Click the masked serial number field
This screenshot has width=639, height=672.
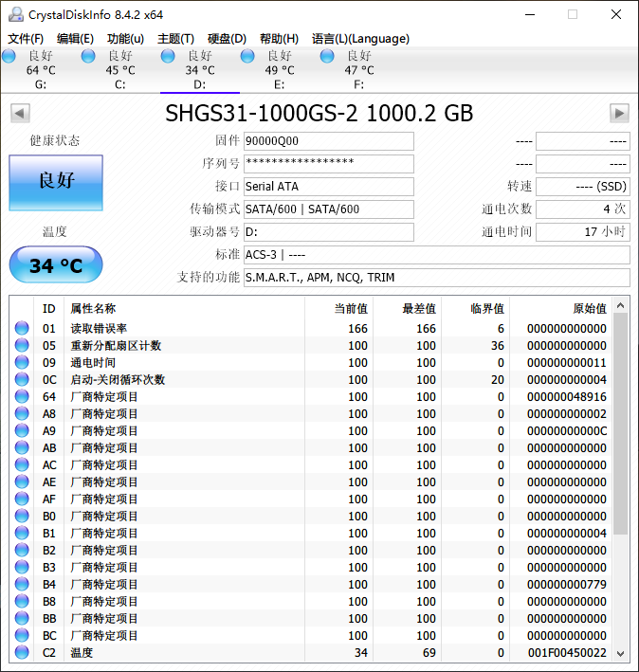(329, 164)
